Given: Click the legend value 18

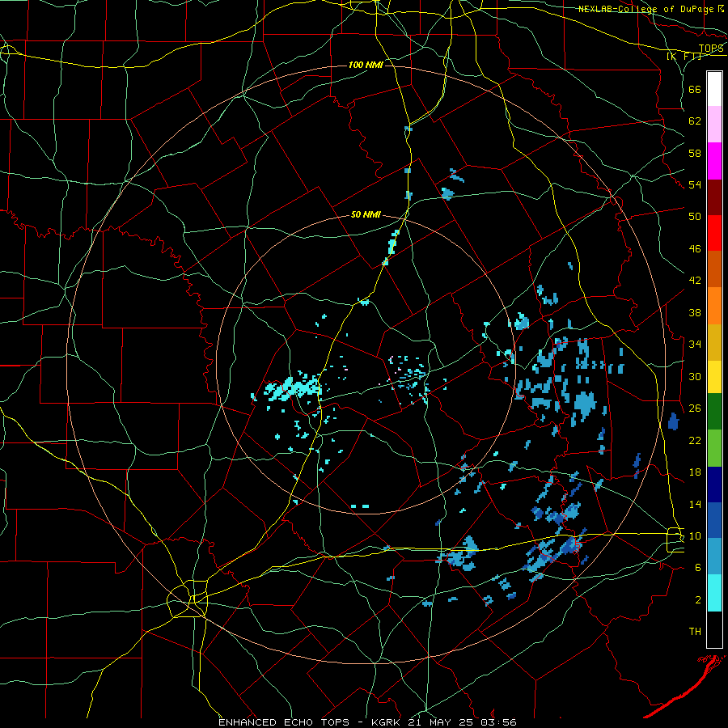Looking at the screenshot, I should point(695,472).
